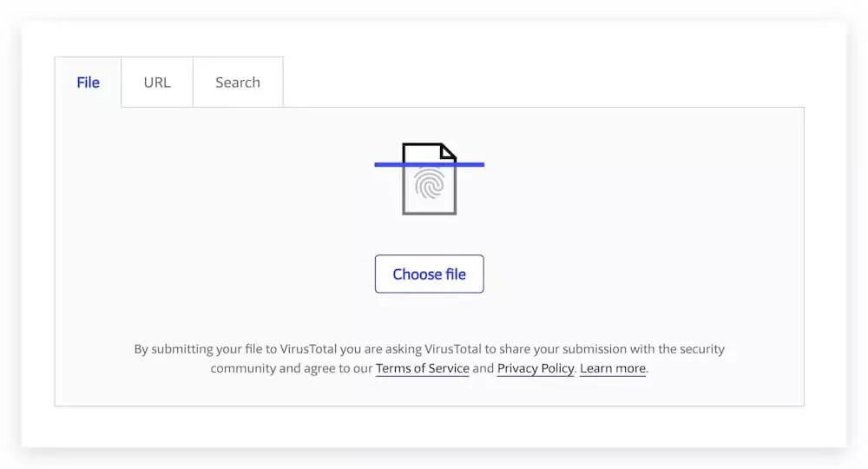Switch to the File tab
The width and height of the screenshot is (868, 469).
88,83
